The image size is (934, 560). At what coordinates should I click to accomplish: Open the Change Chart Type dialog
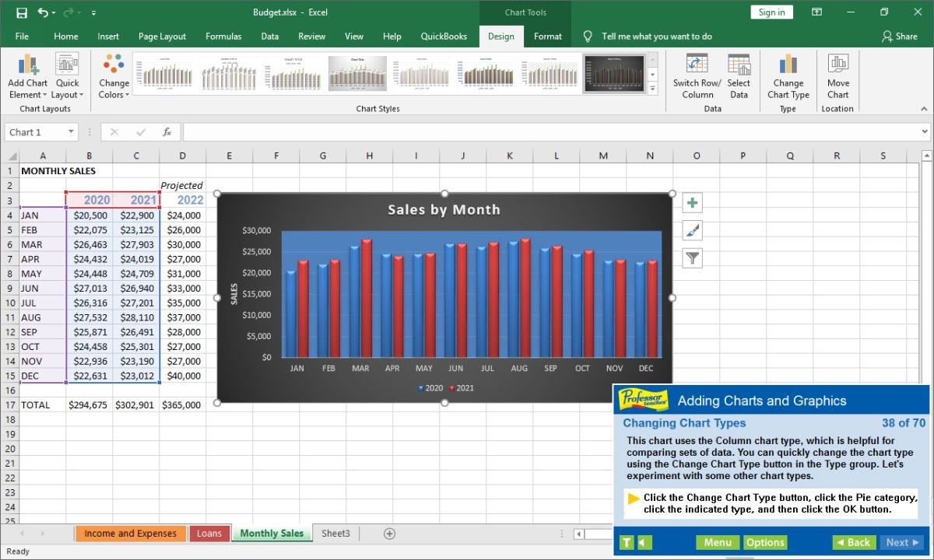click(x=788, y=75)
